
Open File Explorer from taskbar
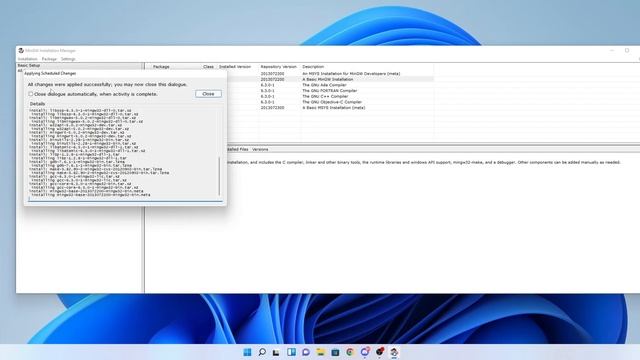320,352
